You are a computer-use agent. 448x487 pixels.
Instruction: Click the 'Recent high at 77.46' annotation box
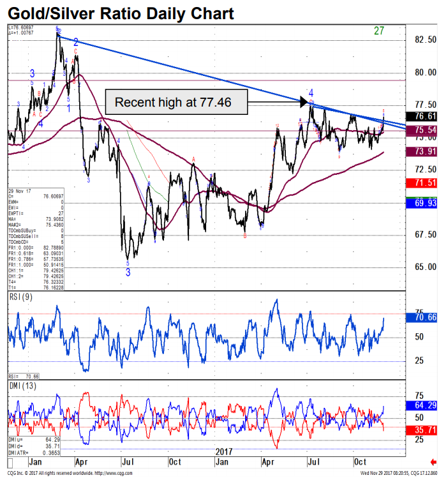[176, 102]
